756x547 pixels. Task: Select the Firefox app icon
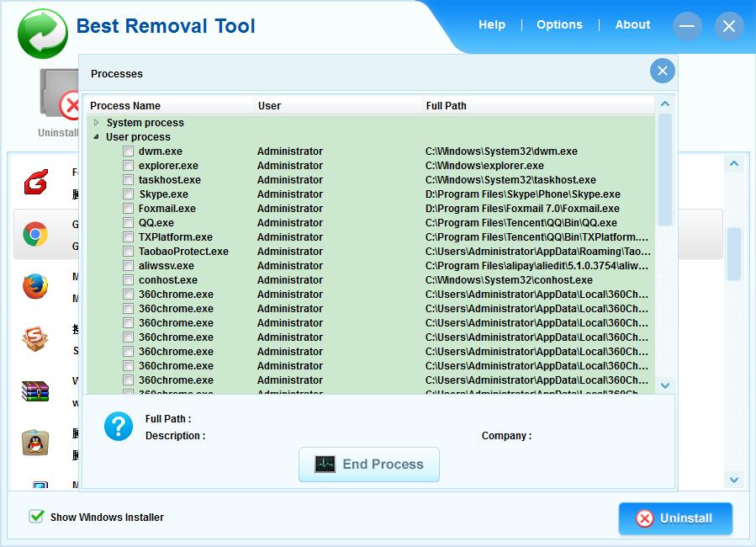pos(35,286)
